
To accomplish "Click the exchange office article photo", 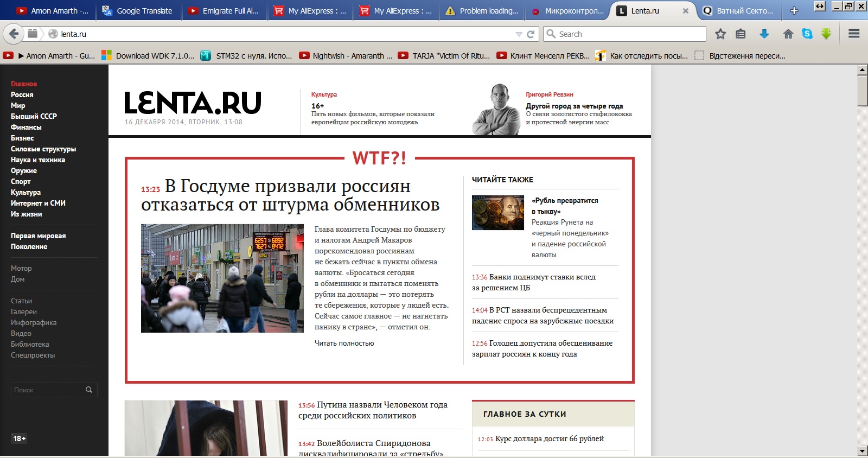I will coord(222,278).
